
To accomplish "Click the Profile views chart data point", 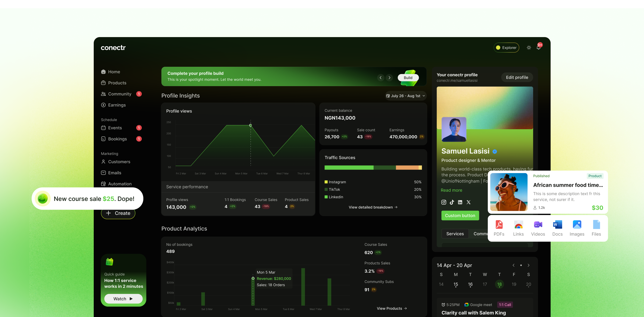I will tap(251, 125).
